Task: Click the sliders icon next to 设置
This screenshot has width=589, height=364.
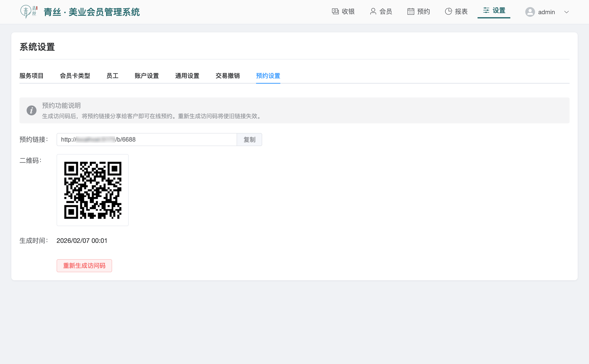Action: [x=486, y=10]
